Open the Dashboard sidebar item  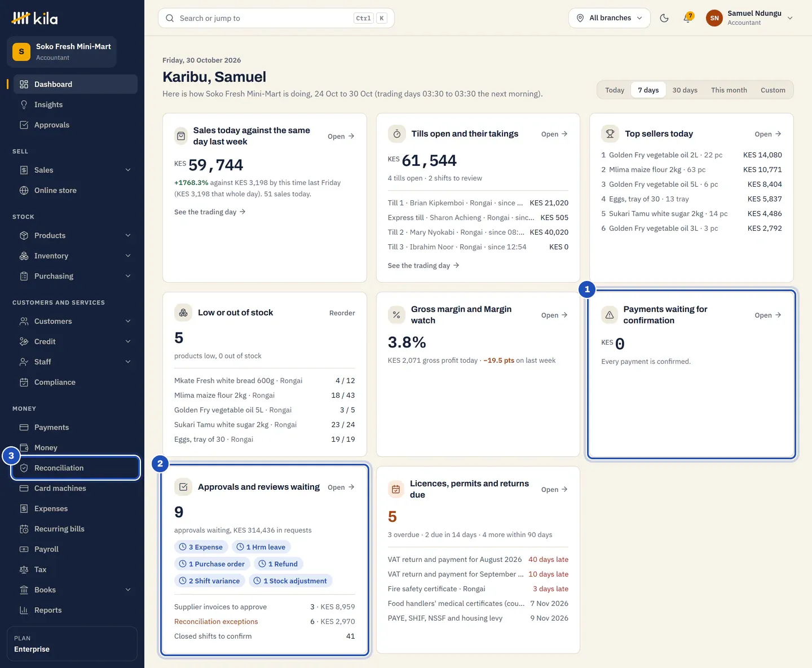coord(76,84)
